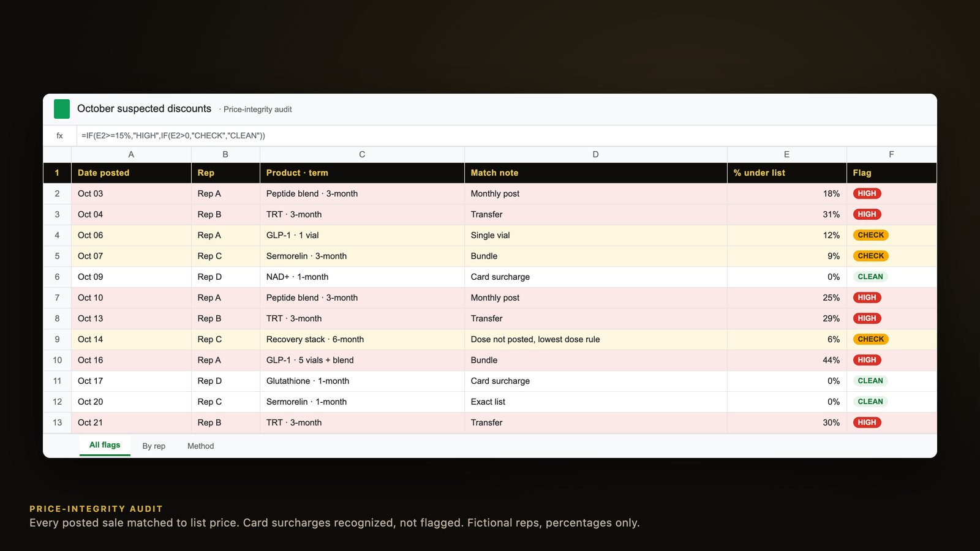Click the CLEAN flag in the Oct 20 row

coord(870,402)
